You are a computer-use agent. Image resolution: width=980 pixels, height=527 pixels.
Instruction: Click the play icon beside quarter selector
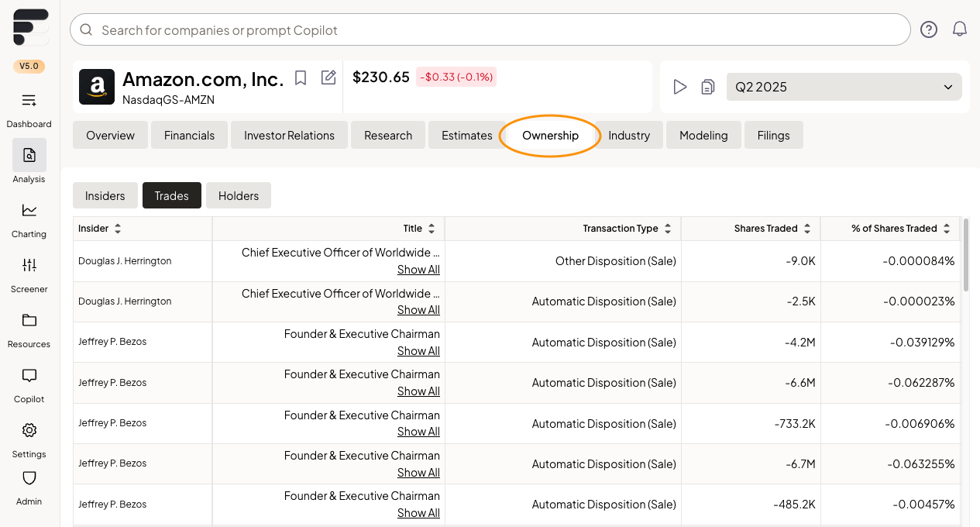(679, 87)
